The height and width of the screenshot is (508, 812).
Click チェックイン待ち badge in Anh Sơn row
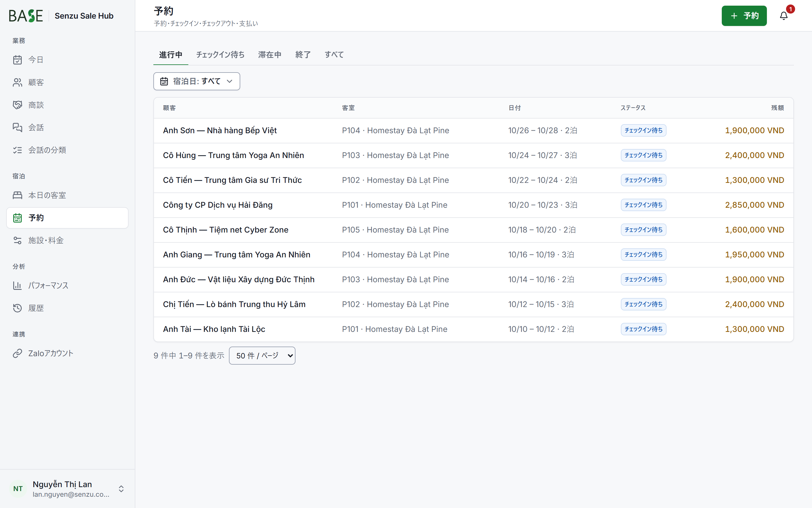click(643, 130)
